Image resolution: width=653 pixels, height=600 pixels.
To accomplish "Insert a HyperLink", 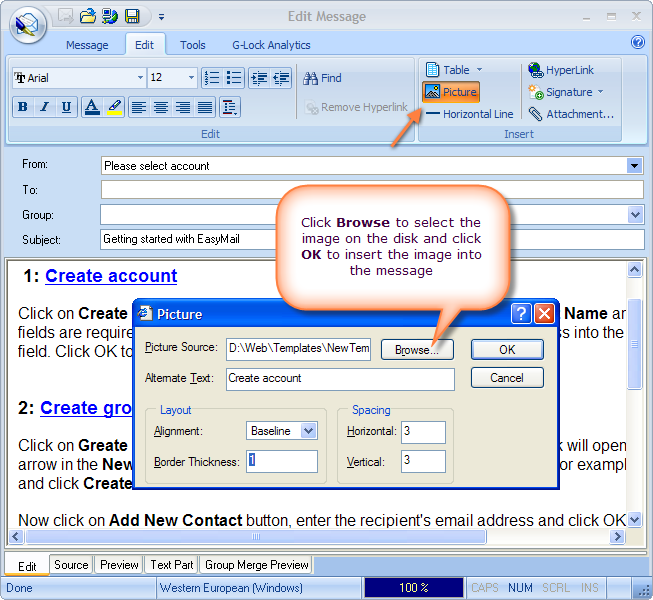I will click(561, 70).
